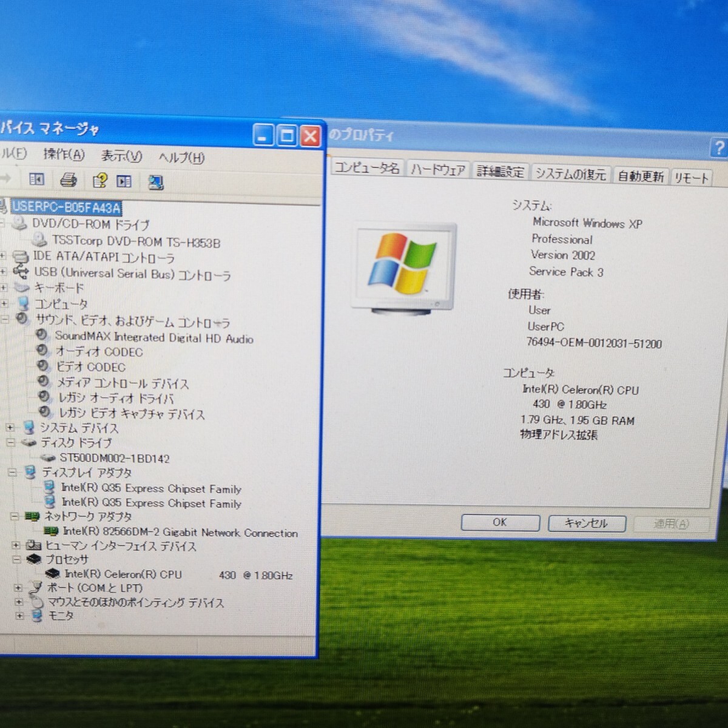Open the ヘルプ(H) menu
This screenshot has width=728, height=728.
pos(181,158)
